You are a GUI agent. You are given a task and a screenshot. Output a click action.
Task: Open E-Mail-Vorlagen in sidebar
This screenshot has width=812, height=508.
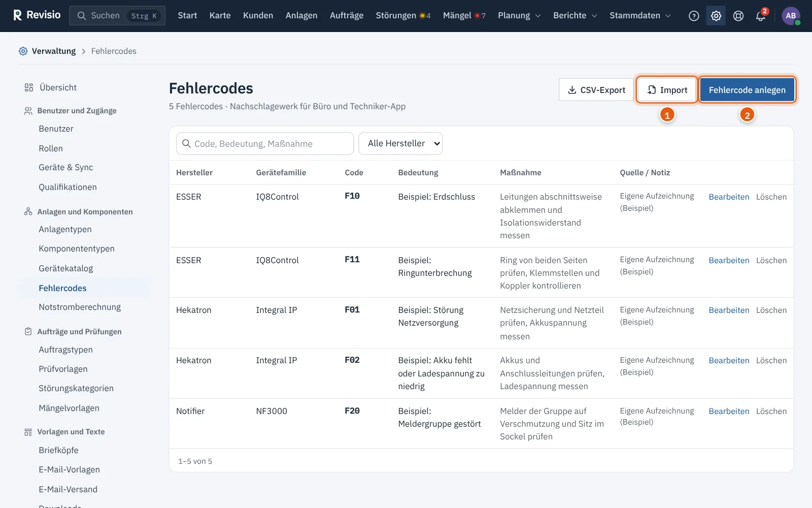69,470
